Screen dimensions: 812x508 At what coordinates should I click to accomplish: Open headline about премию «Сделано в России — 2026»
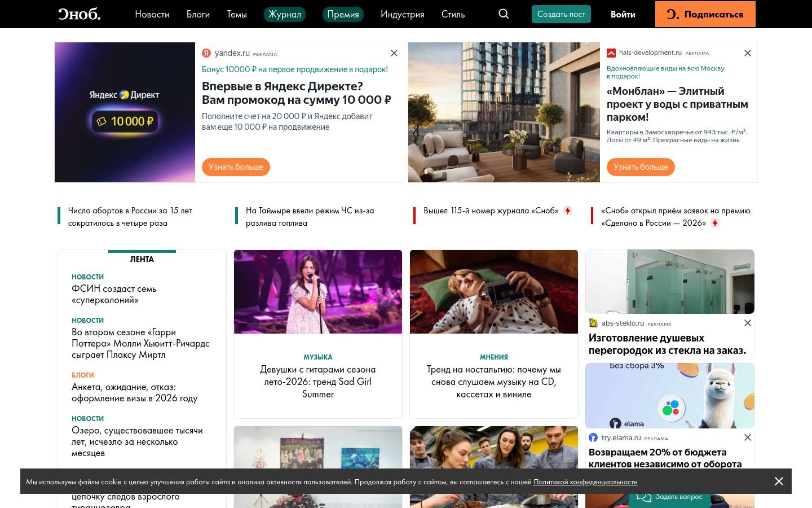[x=676, y=217]
